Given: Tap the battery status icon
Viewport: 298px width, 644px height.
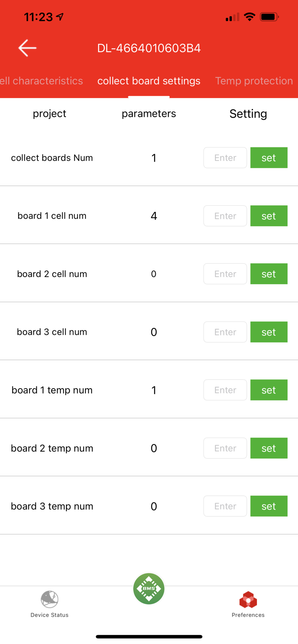Looking at the screenshot, I should tap(269, 17).
